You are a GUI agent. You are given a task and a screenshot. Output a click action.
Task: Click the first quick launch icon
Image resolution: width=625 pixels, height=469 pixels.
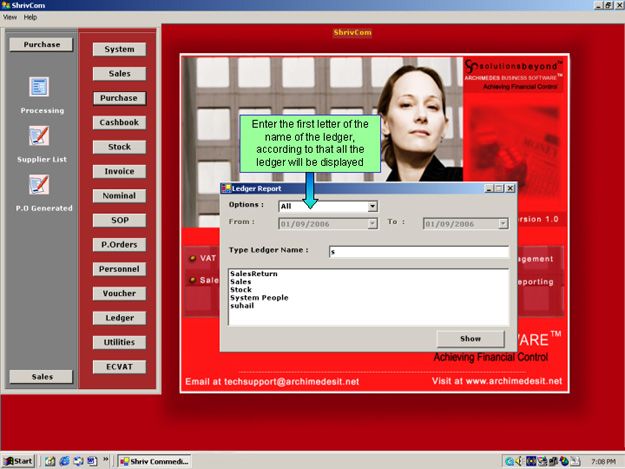tap(50, 461)
